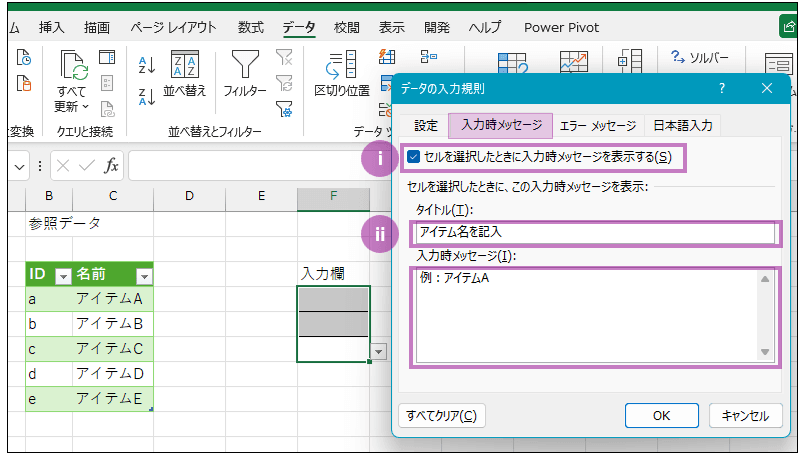The image size is (798, 454).
Task: Open the 開発 ribbon tab
Action: (437, 27)
